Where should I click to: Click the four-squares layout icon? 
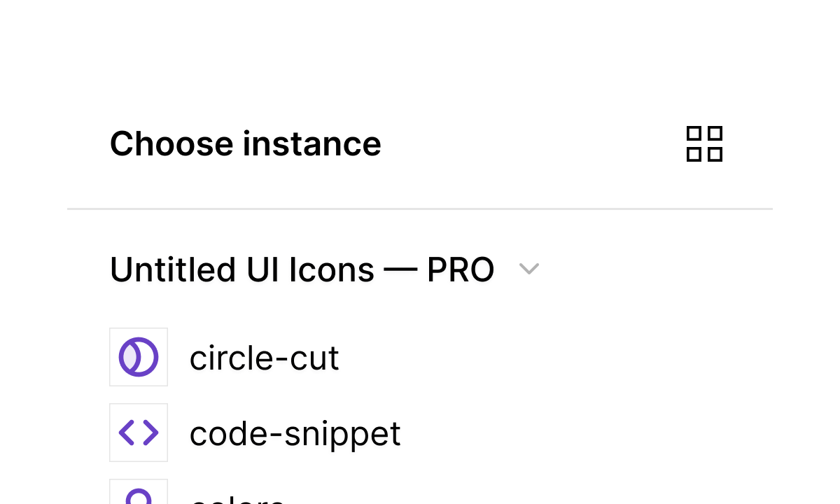pos(704,143)
